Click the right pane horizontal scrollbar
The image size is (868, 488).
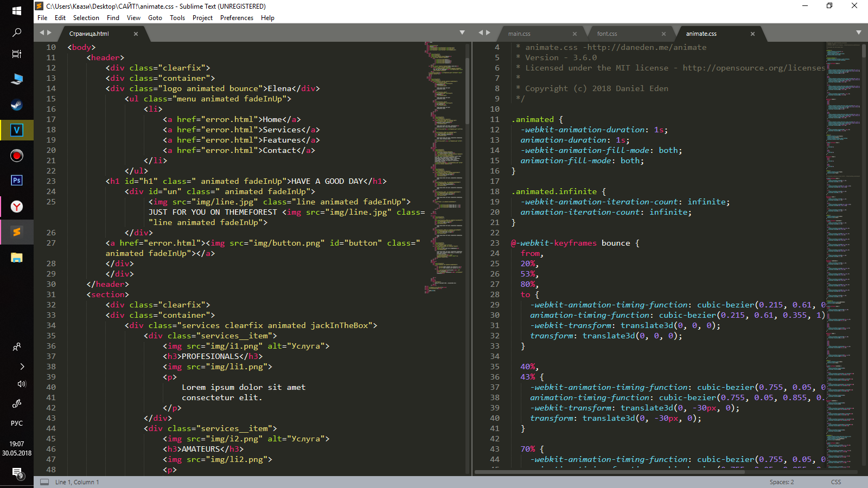point(609,472)
